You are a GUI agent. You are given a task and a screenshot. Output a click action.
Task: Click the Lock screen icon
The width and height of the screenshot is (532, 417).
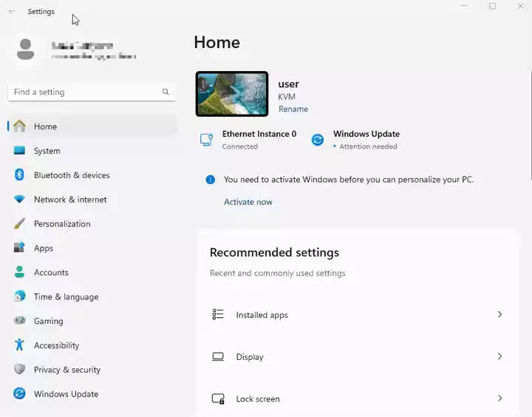tap(218, 399)
